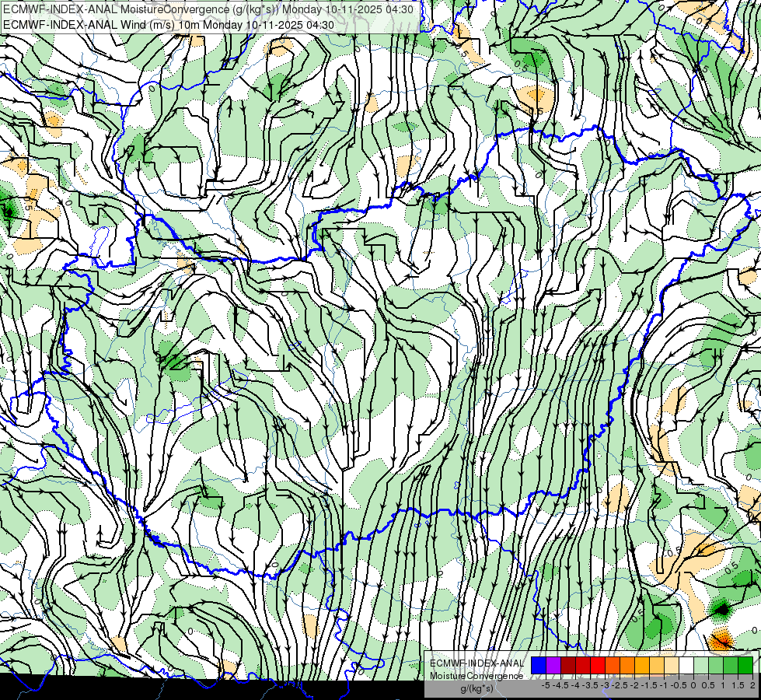The width and height of the screenshot is (761, 700).
Task: Choose the light orange swatch between -1.5 and -1
Action: point(657,665)
